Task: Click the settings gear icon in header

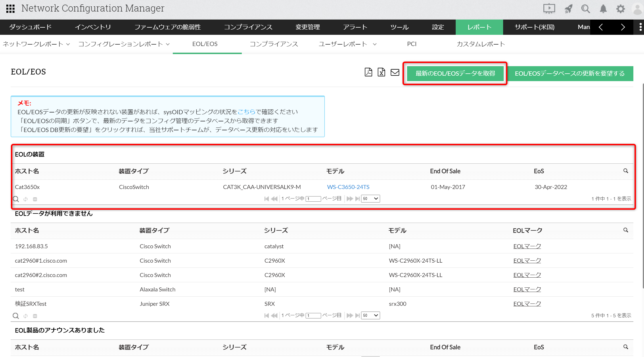Action: pyautogui.click(x=620, y=9)
